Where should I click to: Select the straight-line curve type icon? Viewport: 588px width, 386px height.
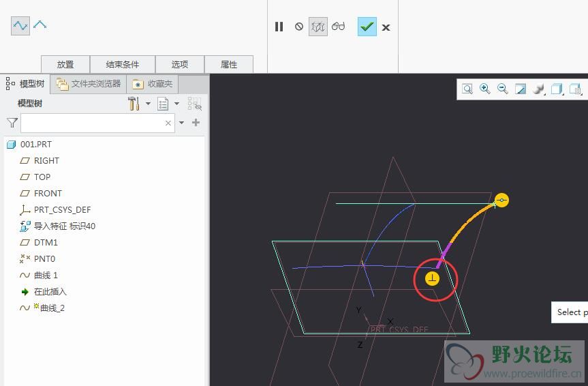coord(40,25)
